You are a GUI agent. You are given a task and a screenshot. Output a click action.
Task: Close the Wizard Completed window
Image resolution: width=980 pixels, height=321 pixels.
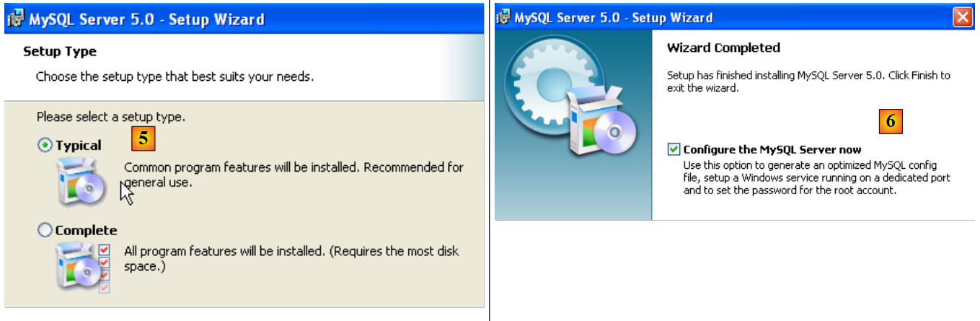coord(962,18)
